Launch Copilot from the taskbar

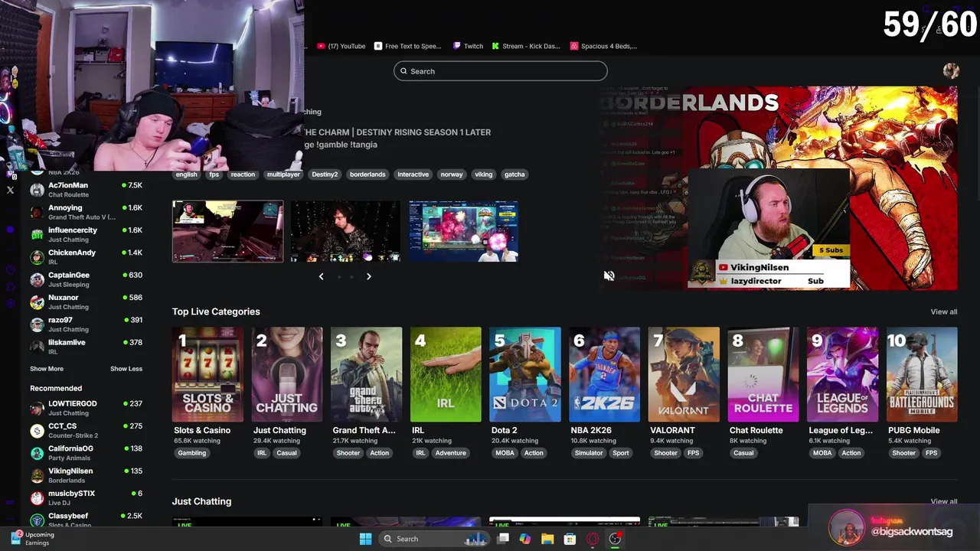pos(525,539)
